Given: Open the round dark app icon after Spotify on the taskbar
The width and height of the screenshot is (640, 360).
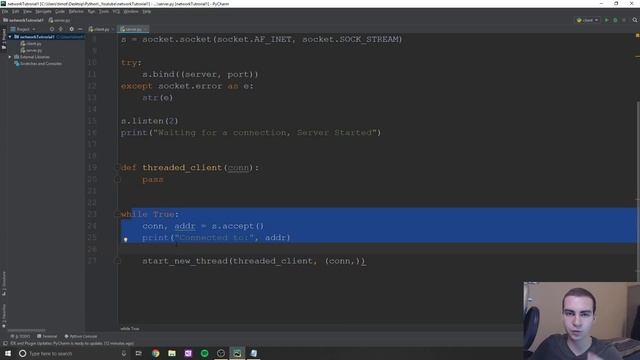Looking at the screenshot, I should coord(221,353).
